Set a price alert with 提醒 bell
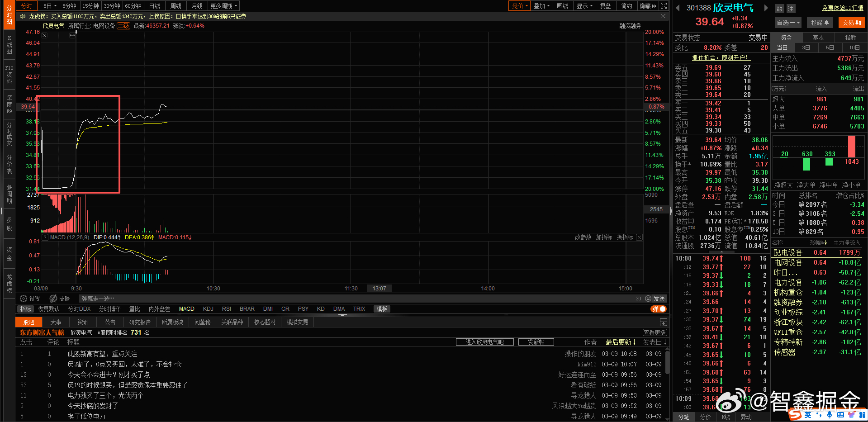868x422 pixels. pos(820,23)
